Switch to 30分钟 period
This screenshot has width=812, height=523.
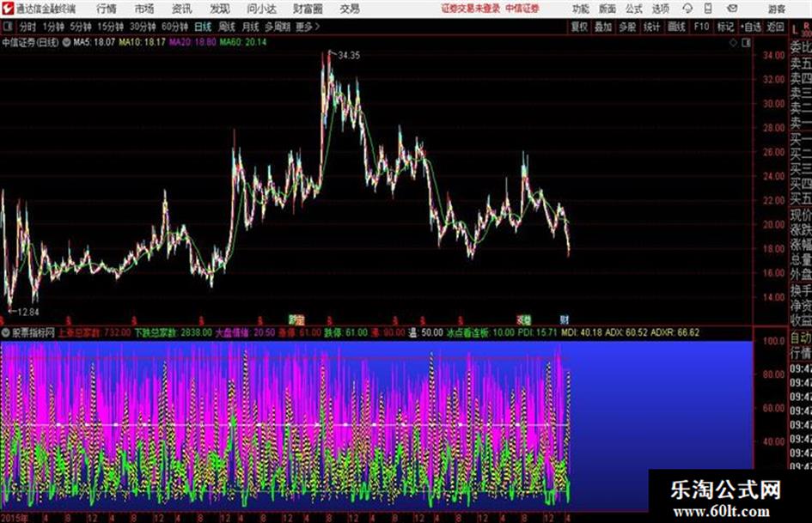143,27
